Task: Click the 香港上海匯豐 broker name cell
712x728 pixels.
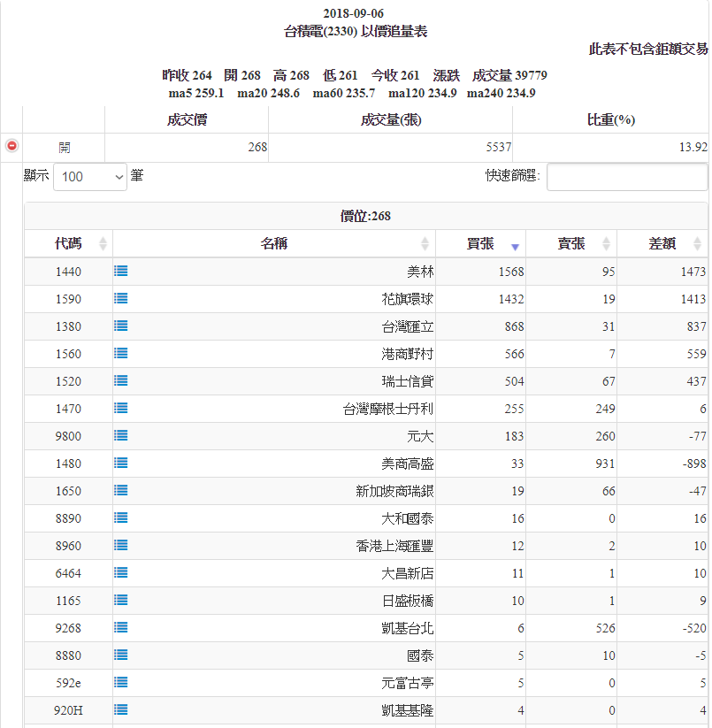Action: click(394, 546)
